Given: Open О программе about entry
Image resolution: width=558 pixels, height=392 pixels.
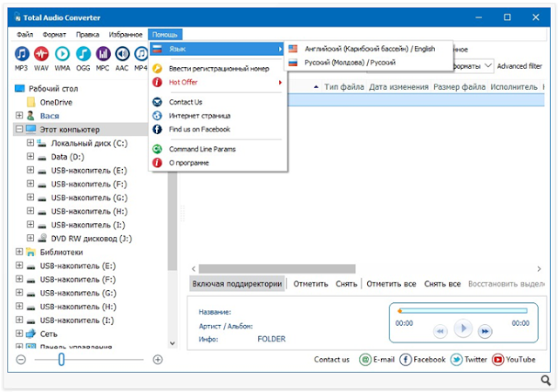Looking at the screenshot, I should pos(217,163).
